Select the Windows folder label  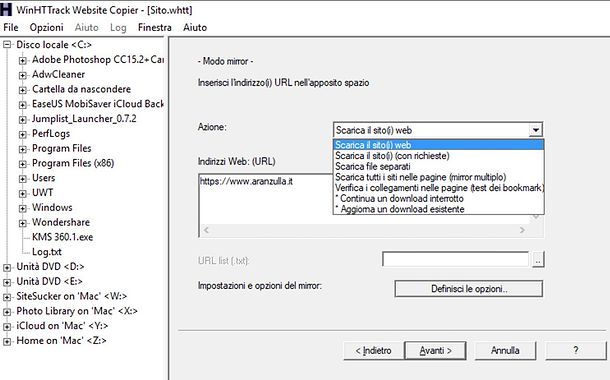pyautogui.click(x=52, y=207)
